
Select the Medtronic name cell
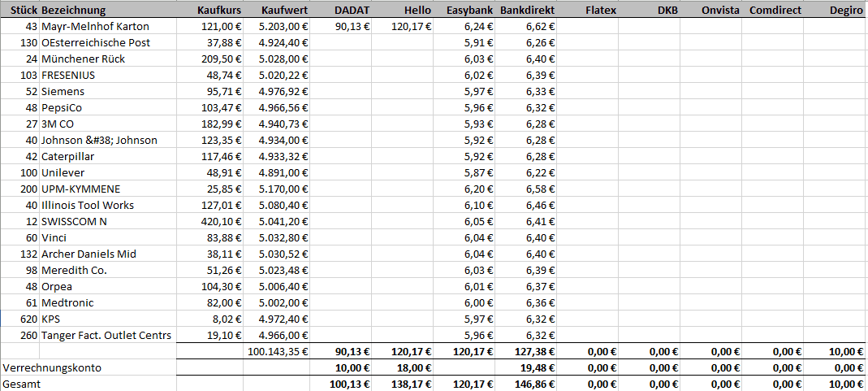pyautogui.click(x=108, y=302)
